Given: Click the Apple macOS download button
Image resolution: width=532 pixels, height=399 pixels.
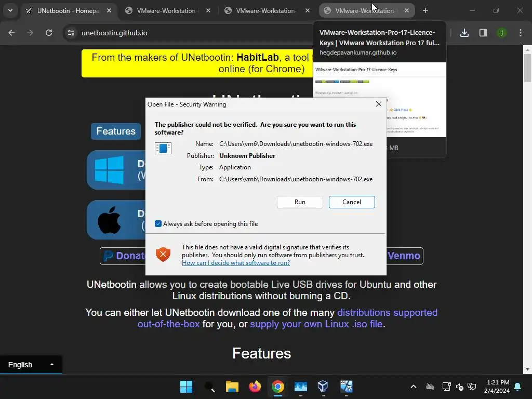Looking at the screenshot, I should 116,220.
